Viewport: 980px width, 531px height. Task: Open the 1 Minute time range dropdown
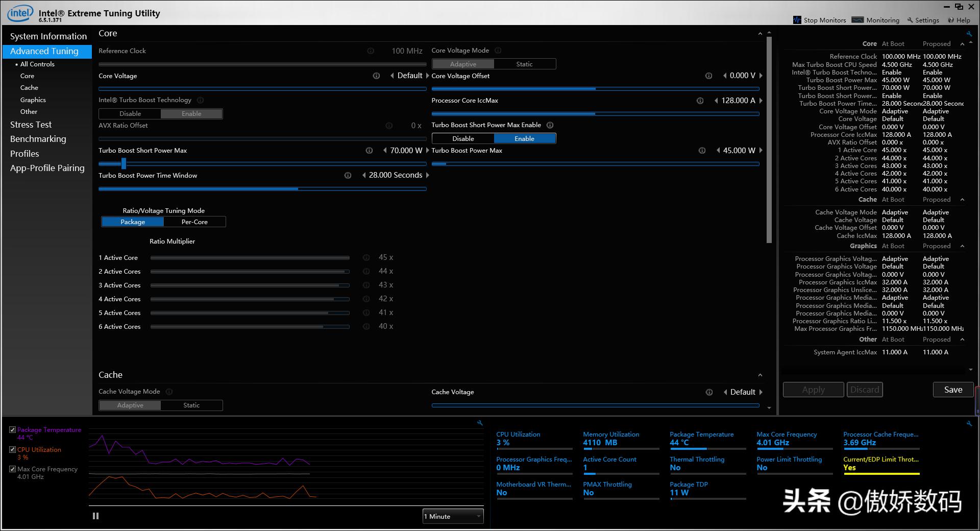coord(453,516)
